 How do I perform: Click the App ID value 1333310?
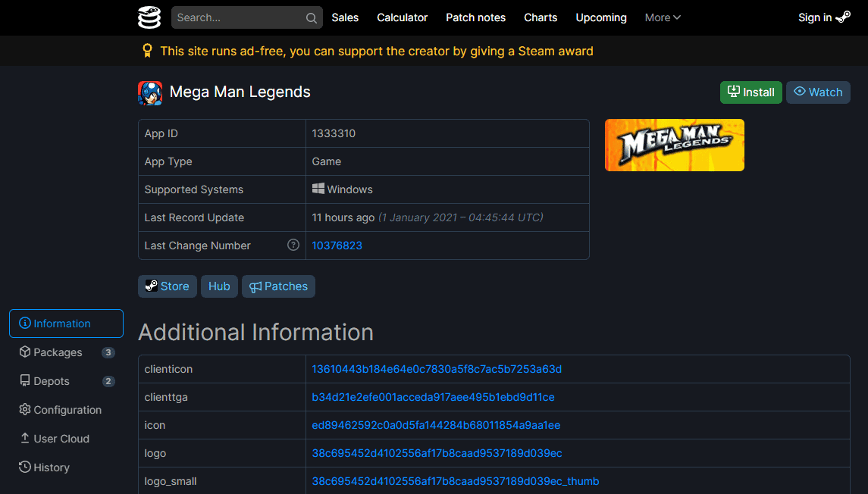point(334,133)
